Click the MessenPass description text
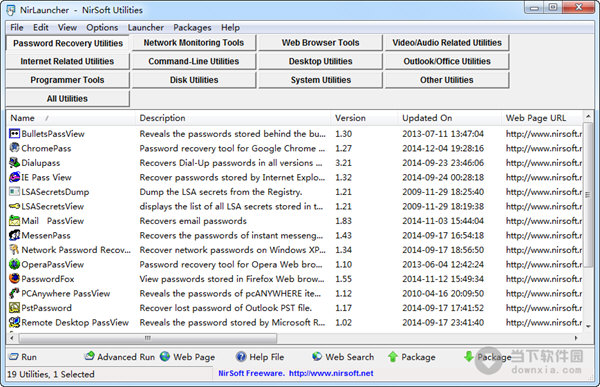This screenshot has height=387, width=600. tap(231, 235)
